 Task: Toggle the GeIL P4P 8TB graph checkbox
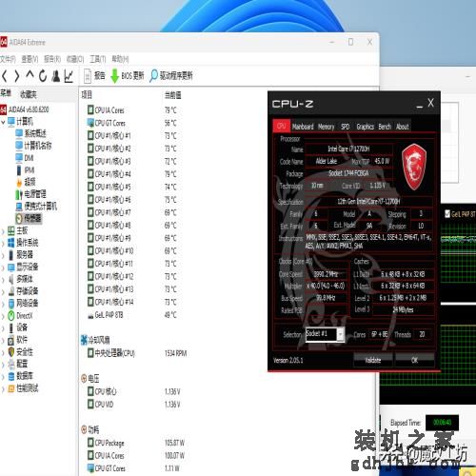click(447, 213)
